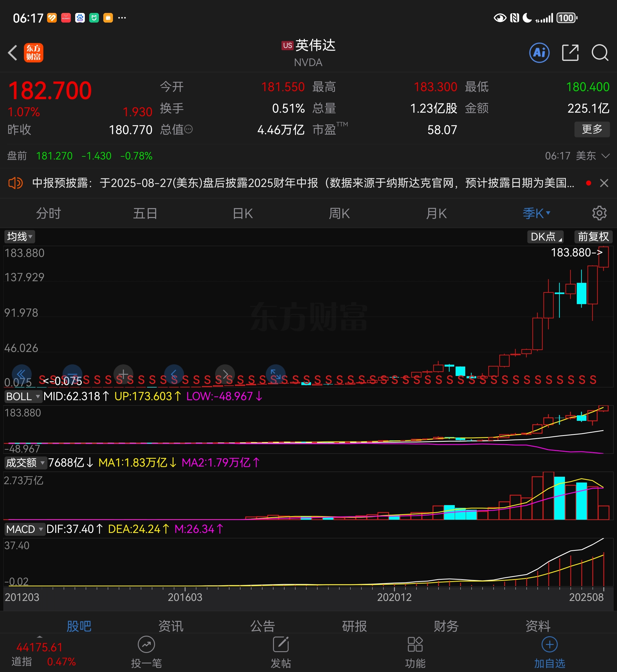
Task: Expand the 美东 timezone dropdown
Action: pyautogui.click(x=593, y=156)
